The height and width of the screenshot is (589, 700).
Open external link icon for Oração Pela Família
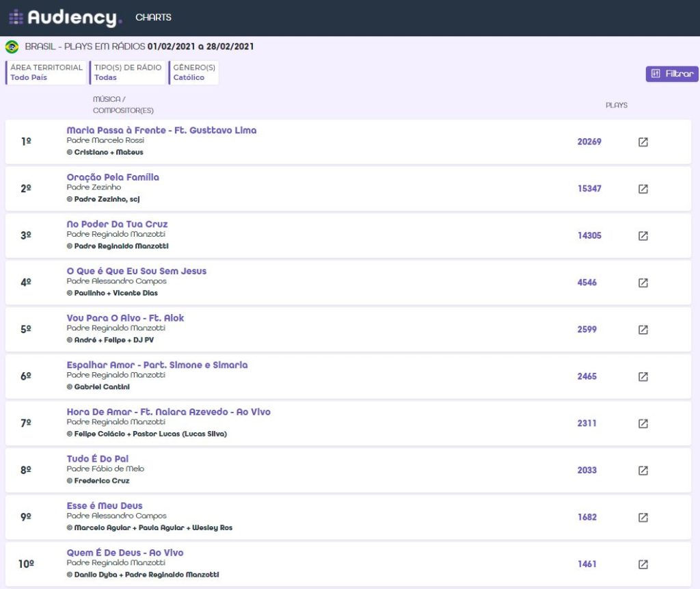point(643,189)
